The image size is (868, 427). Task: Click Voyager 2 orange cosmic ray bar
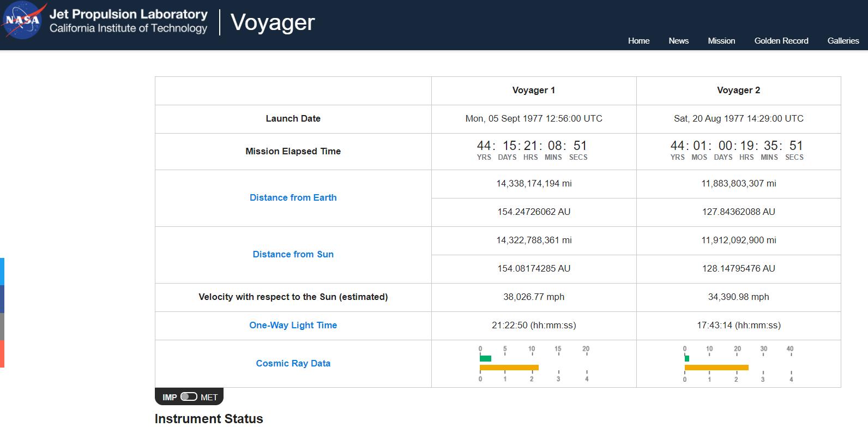coord(716,368)
